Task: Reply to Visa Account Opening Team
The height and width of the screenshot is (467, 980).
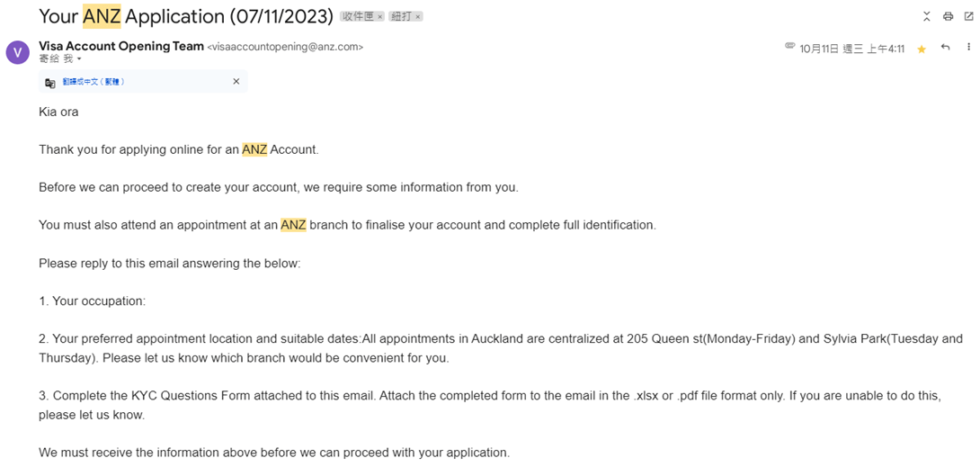Action: (x=945, y=48)
